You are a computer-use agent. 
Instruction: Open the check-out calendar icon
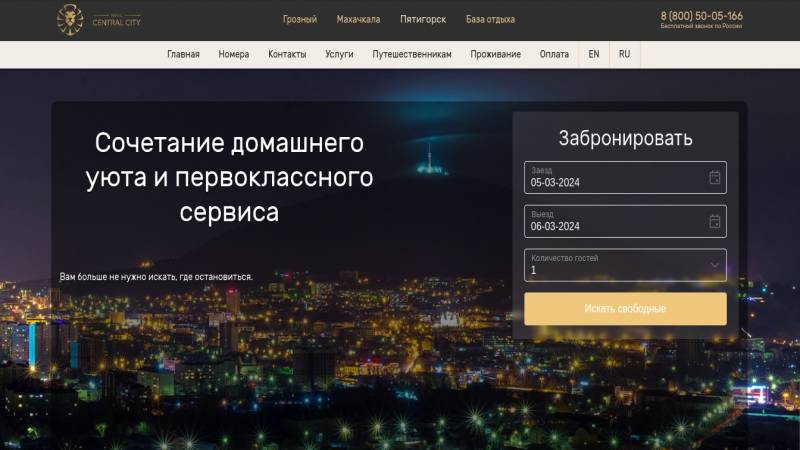click(x=714, y=221)
